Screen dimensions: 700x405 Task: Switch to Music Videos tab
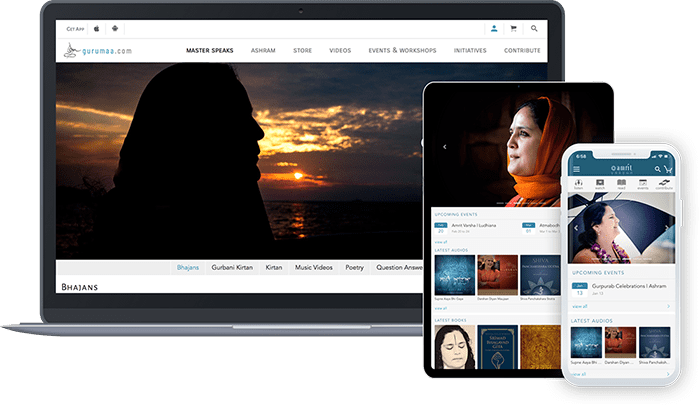coord(313,267)
